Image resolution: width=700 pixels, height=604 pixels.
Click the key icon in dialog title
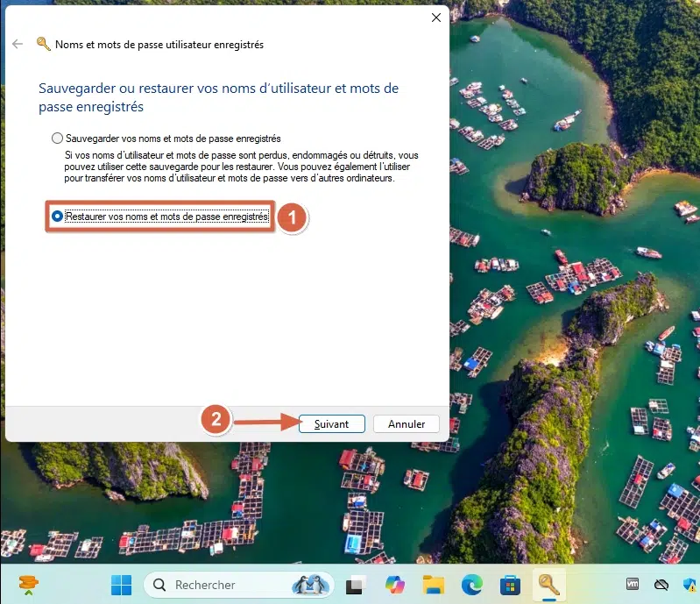coord(43,44)
